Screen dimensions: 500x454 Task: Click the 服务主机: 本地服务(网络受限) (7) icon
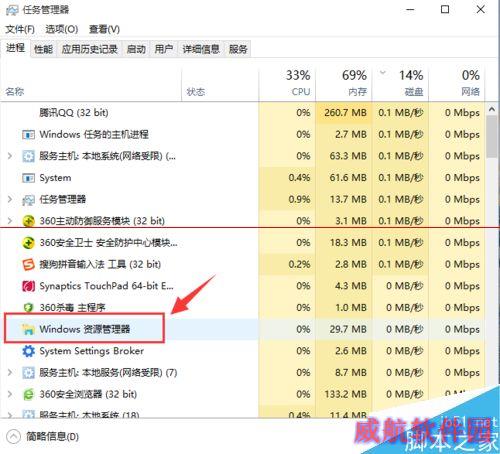click(28, 373)
